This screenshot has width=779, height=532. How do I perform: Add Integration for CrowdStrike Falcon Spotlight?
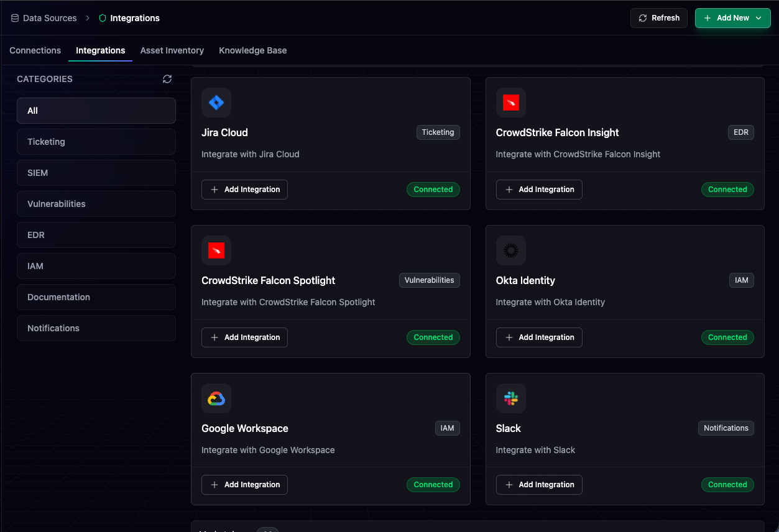click(244, 337)
